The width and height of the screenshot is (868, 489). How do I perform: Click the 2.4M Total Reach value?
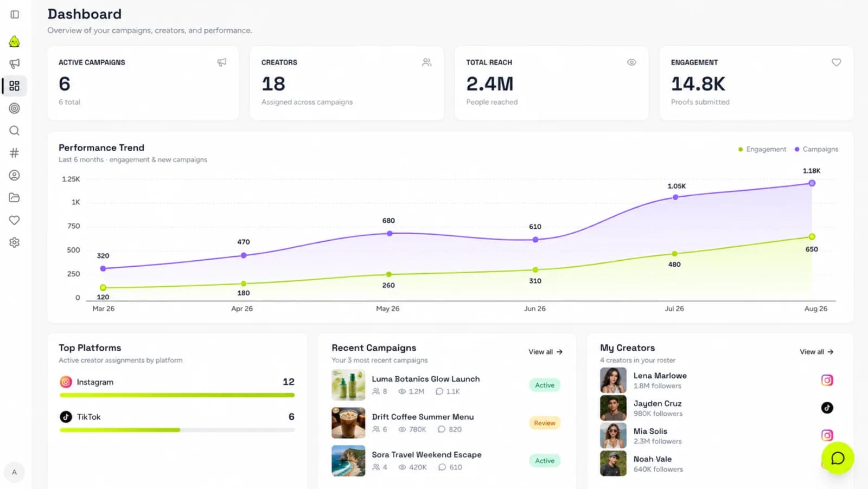tap(490, 84)
